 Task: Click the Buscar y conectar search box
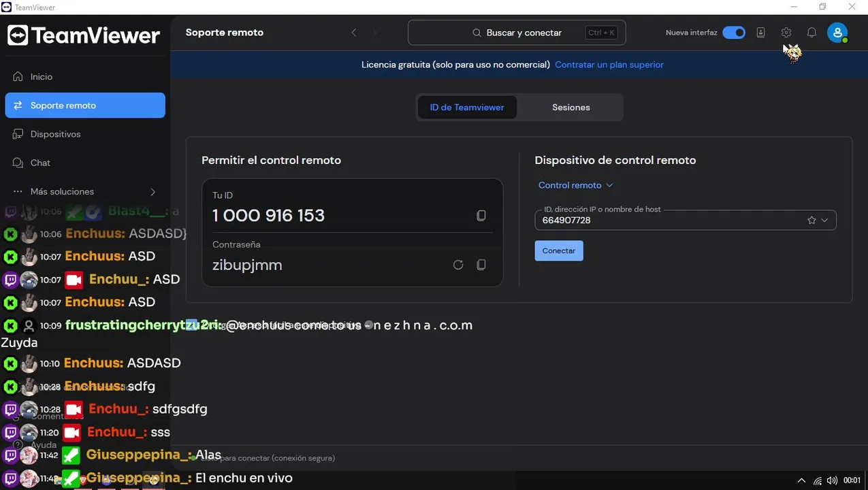pyautogui.click(x=517, y=33)
